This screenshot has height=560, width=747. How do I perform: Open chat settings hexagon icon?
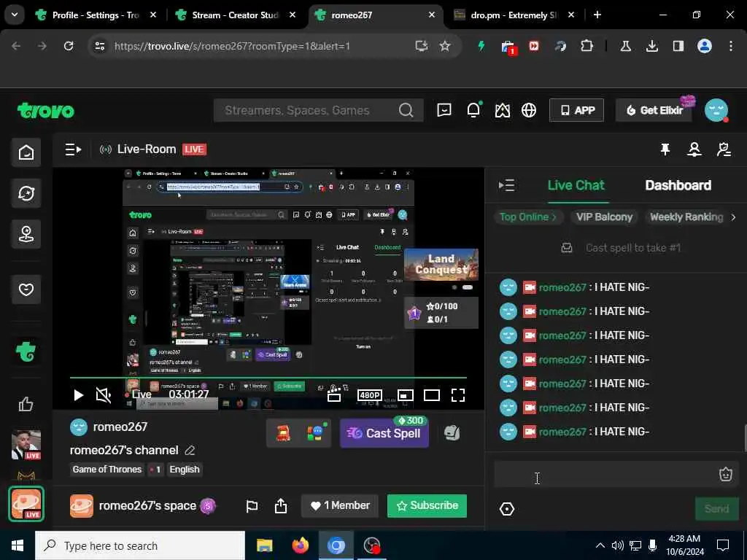click(507, 509)
